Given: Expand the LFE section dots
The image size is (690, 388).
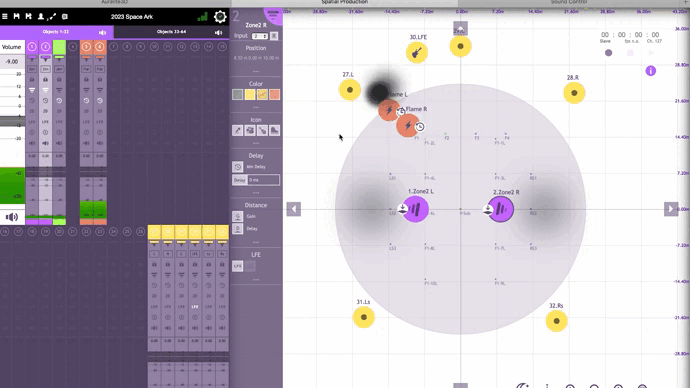Looking at the screenshot, I should click(x=256, y=279).
